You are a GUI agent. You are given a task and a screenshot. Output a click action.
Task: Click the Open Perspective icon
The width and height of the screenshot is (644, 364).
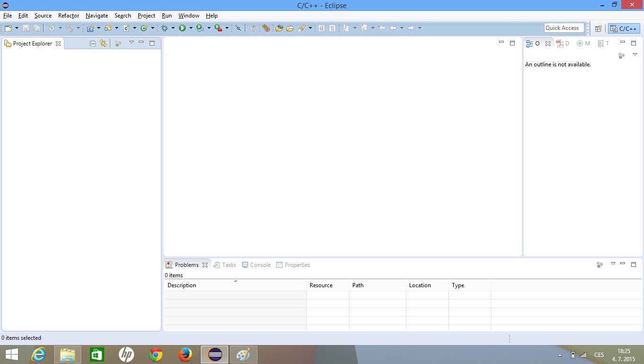click(x=598, y=28)
